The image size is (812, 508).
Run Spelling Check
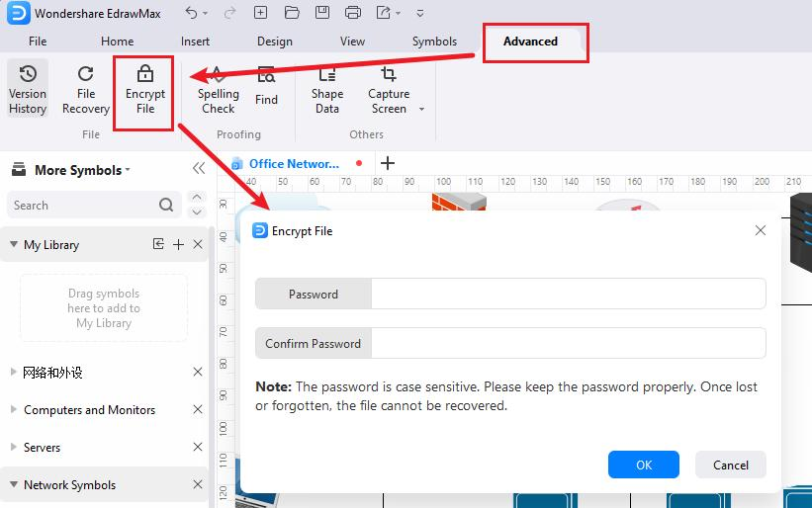[x=218, y=91]
